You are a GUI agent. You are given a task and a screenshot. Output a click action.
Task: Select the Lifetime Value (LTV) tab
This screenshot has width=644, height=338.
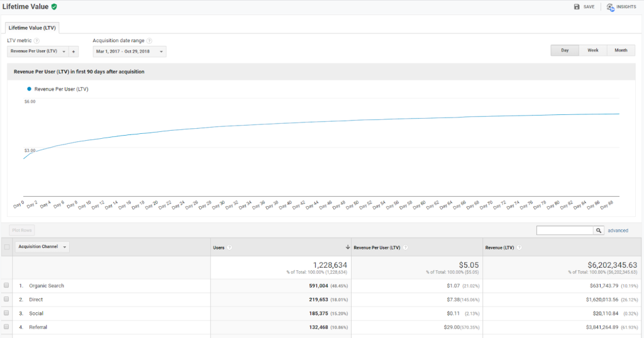31,28
